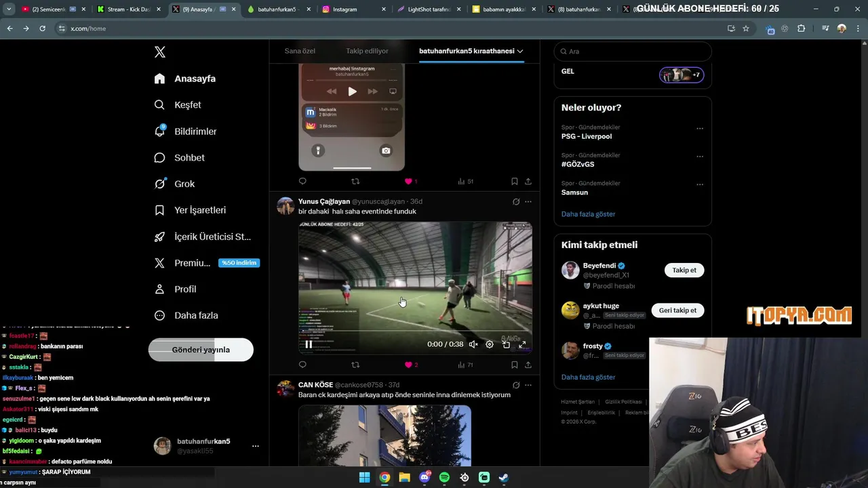Pause the playing video
868x488 pixels.
pyautogui.click(x=309, y=344)
